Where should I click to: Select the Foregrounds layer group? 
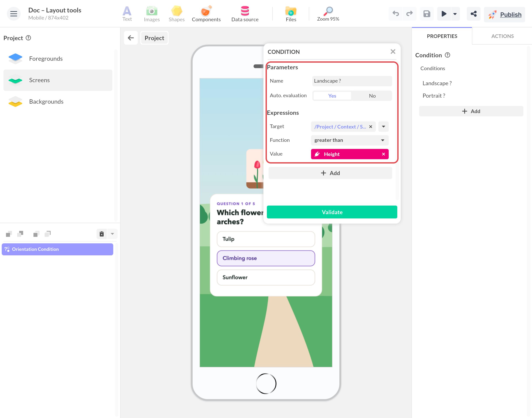pyautogui.click(x=58, y=59)
